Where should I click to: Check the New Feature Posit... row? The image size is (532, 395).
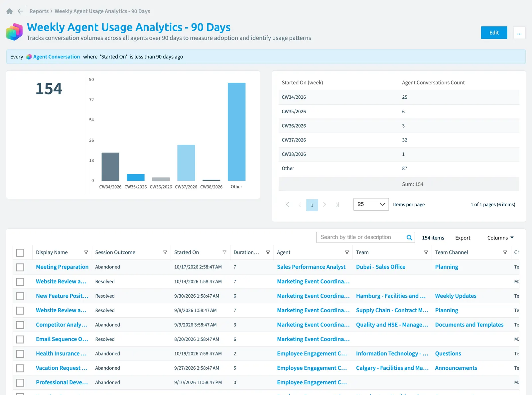coord(20,296)
